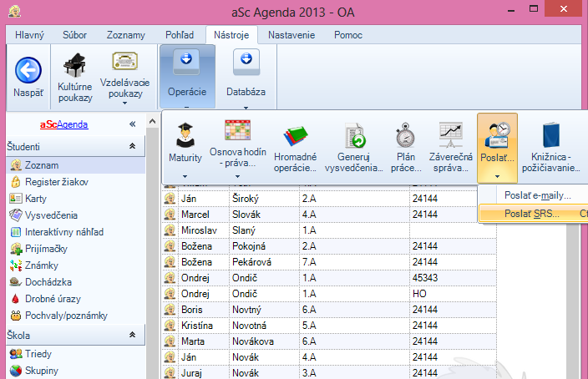Switch to Súbor ribbon tab
Viewport: 588px width, 379px height.
[74, 35]
